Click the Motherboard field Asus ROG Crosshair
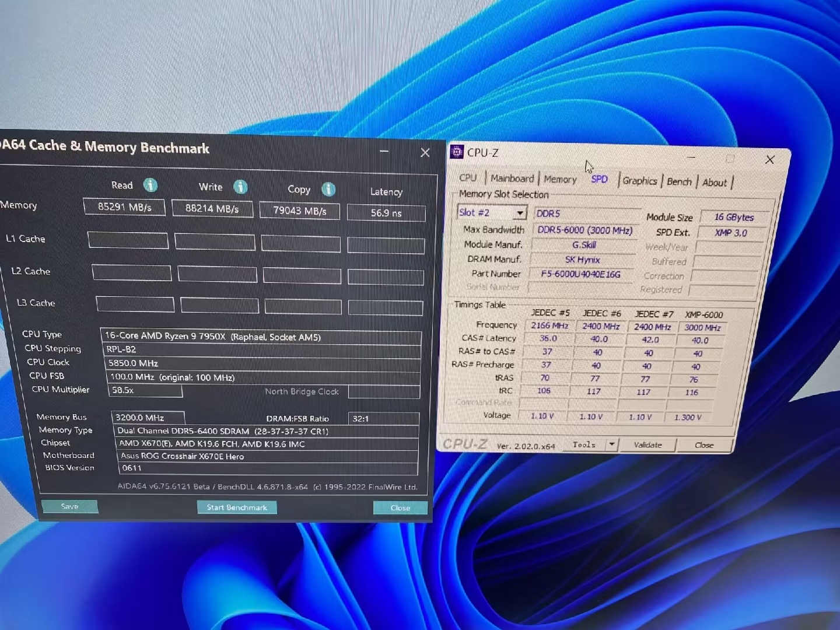This screenshot has height=630, width=840. (x=268, y=456)
